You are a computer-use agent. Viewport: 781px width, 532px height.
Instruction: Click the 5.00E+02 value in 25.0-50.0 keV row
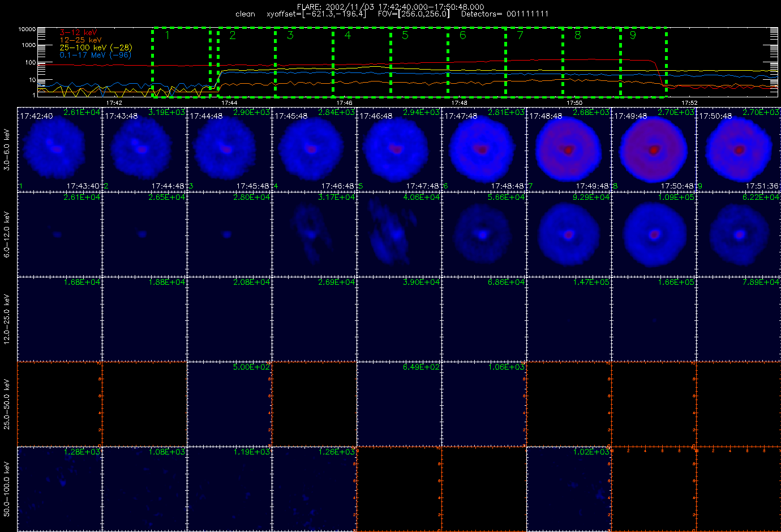[252, 367]
